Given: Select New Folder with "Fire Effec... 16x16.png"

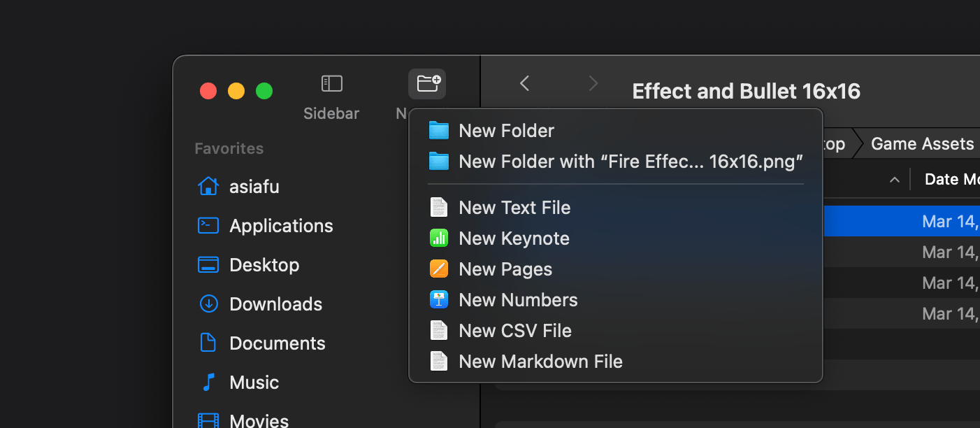Looking at the screenshot, I should [x=630, y=162].
